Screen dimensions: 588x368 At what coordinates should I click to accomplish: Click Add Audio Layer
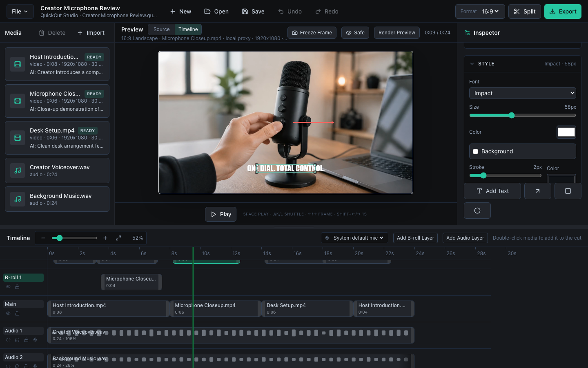[465, 238]
